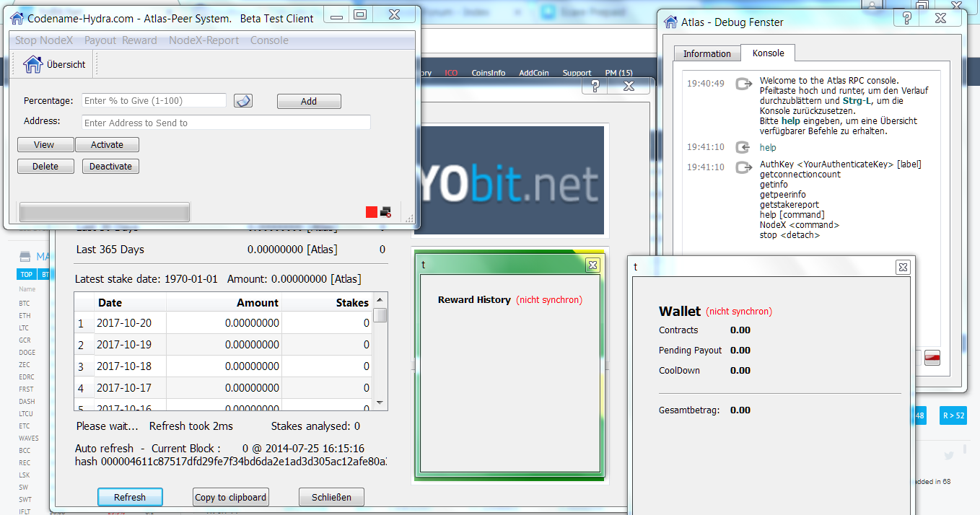Sort stake table by Amount column header
This screenshot has height=515, width=980.
point(224,302)
